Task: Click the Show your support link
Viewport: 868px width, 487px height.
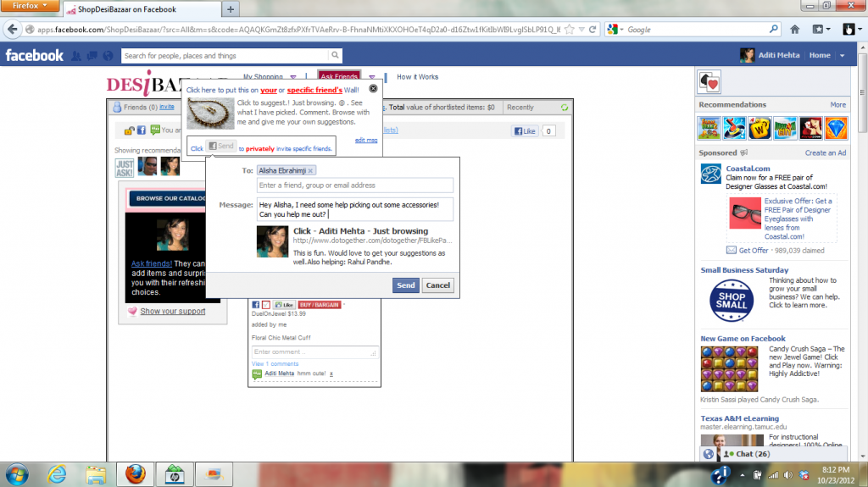Action: (173, 311)
